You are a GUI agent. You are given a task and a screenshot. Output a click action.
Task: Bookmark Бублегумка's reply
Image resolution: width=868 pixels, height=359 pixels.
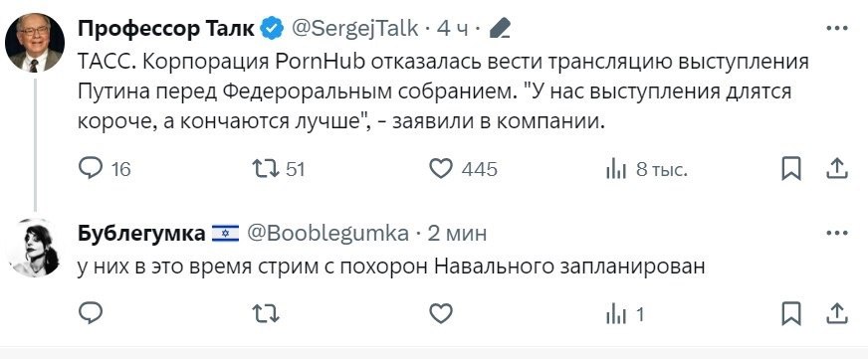pos(791,314)
